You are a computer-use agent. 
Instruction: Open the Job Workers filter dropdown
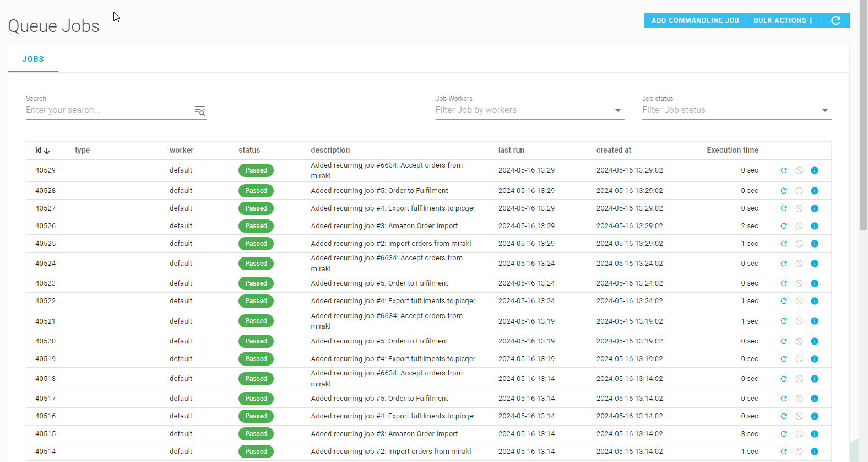tap(530, 110)
